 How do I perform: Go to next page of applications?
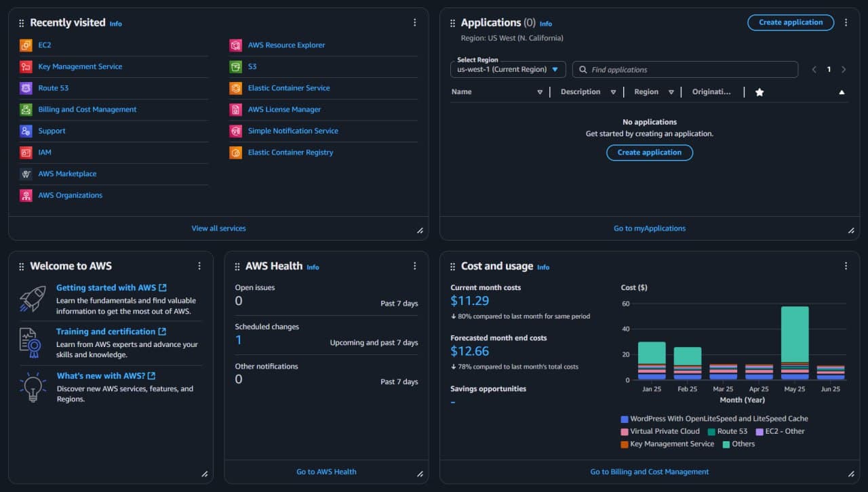(x=844, y=69)
